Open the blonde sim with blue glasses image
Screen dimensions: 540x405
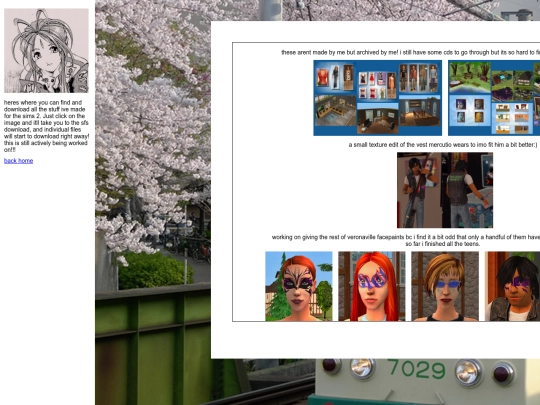[x=445, y=286]
